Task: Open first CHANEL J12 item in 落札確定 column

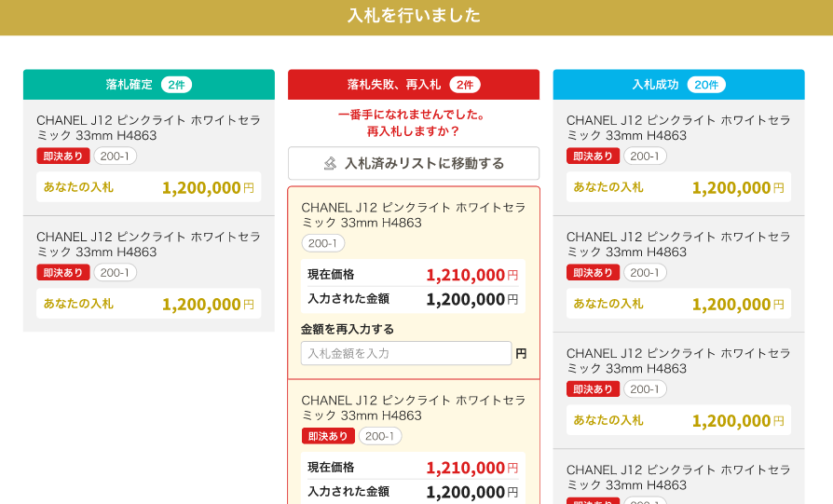Action: [x=149, y=128]
